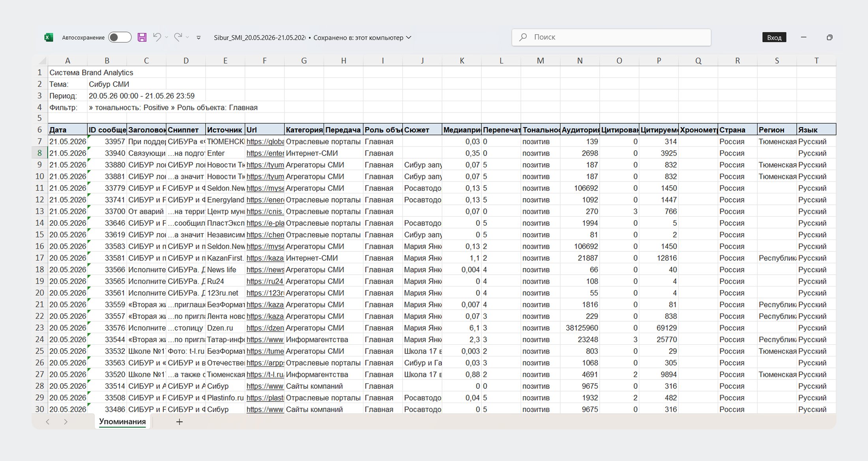The image size is (868, 461).
Task: Select the 'Сюжет' header cell
Action: point(422,130)
